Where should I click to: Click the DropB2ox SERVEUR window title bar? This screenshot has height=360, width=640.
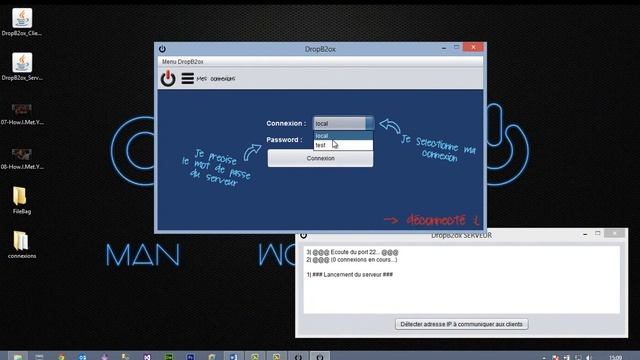tap(461, 236)
